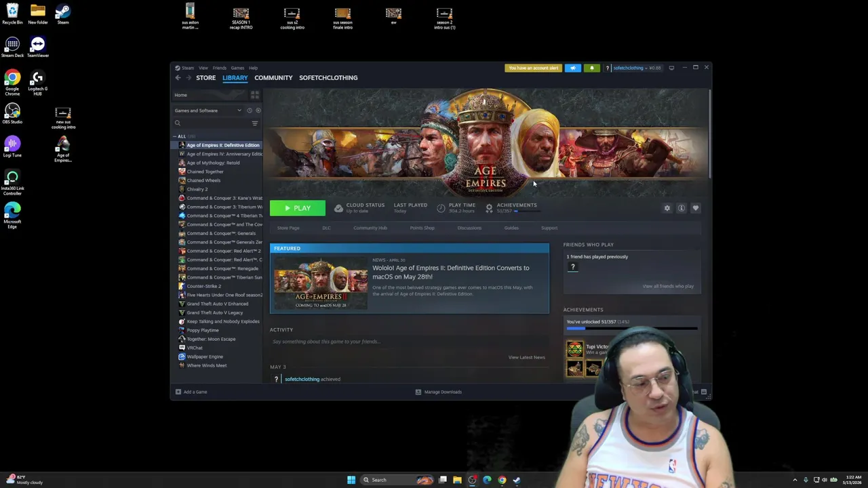868x488 pixels.
Task: Favorite the game with heart icon
Action: (696, 208)
